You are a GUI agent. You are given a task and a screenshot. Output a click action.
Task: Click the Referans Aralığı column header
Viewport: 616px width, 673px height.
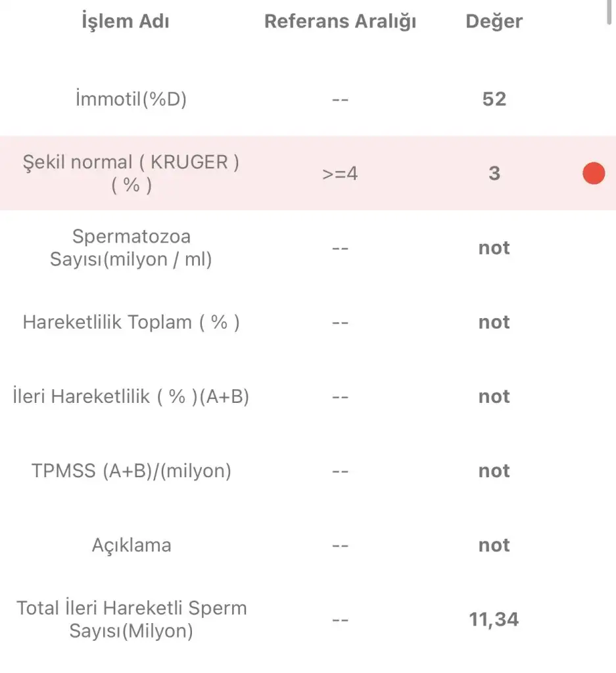[340, 22]
